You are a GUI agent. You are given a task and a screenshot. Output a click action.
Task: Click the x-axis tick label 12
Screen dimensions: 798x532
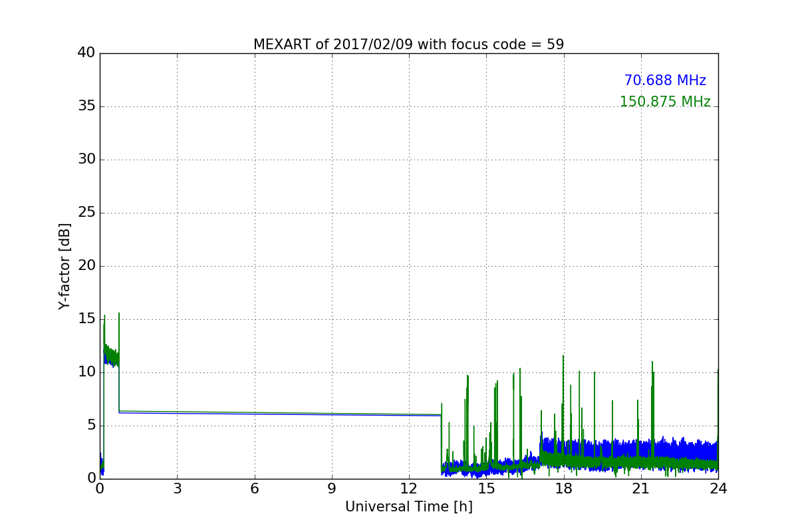click(x=409, y=488)
